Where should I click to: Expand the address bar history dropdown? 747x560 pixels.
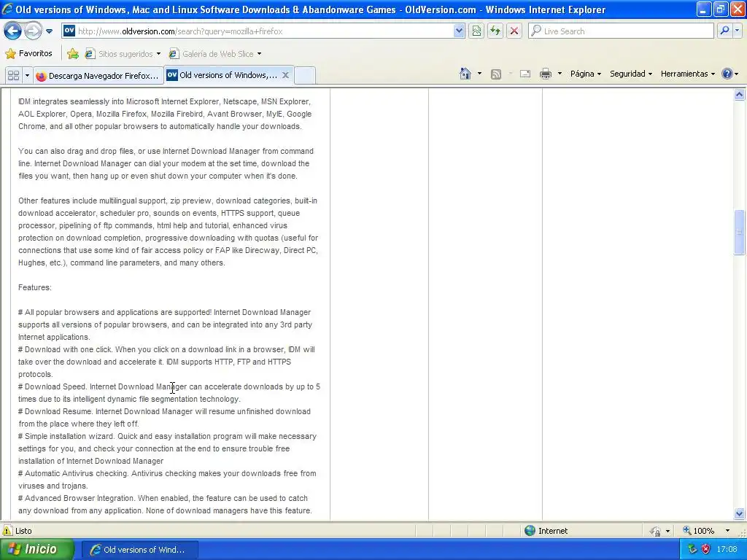(x=459, y=31)
